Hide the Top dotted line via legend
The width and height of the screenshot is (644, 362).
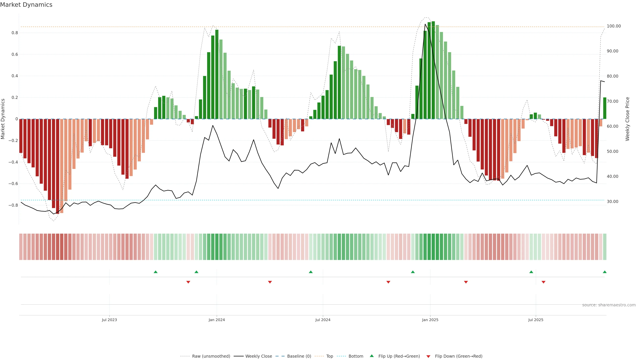[330, 356]
